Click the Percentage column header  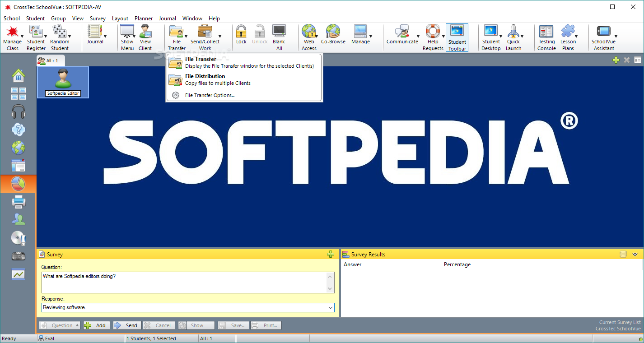(x=541, y=264)
